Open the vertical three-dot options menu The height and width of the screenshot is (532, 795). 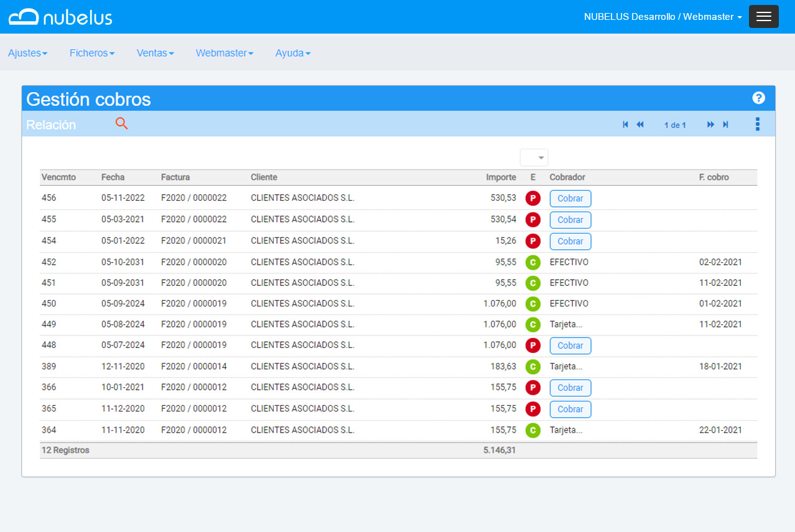tap(757, 124)
